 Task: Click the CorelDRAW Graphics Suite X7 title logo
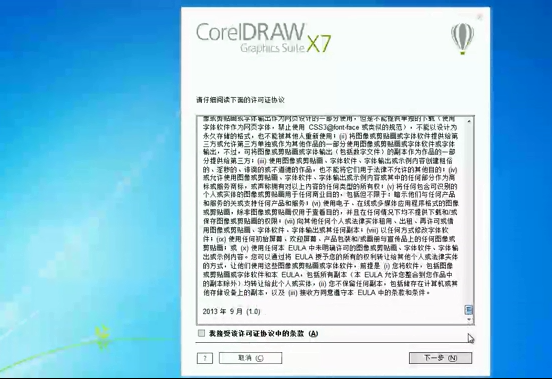[263, 38]
